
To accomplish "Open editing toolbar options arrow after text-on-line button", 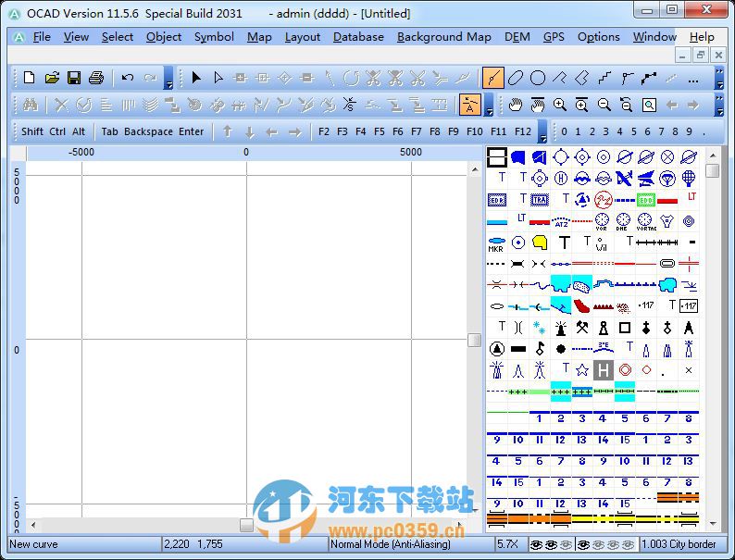I will point(489,105).
